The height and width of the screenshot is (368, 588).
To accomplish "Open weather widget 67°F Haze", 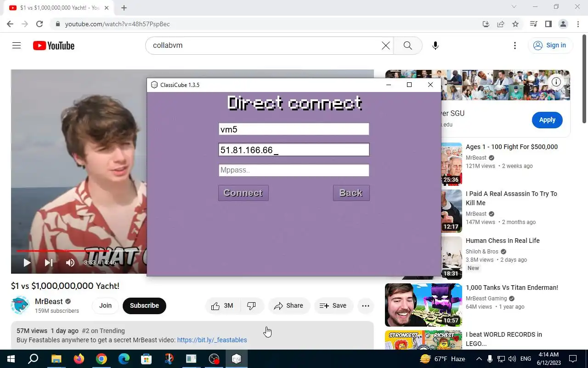I will [x=442, y=359].
